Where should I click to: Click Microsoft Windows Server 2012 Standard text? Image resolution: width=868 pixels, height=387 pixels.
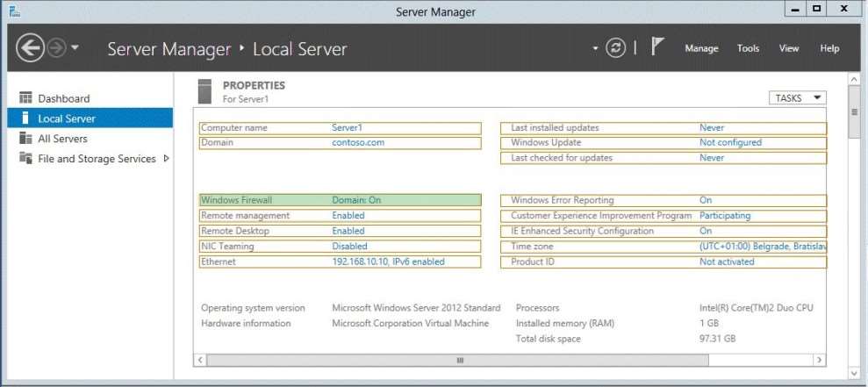[x=416, y=308]
